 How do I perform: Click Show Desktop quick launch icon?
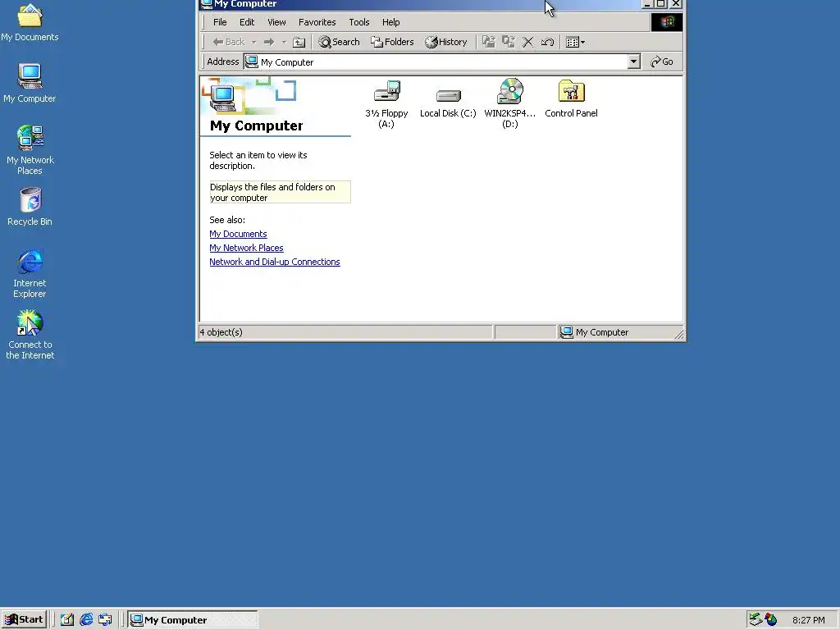[67, 620]
